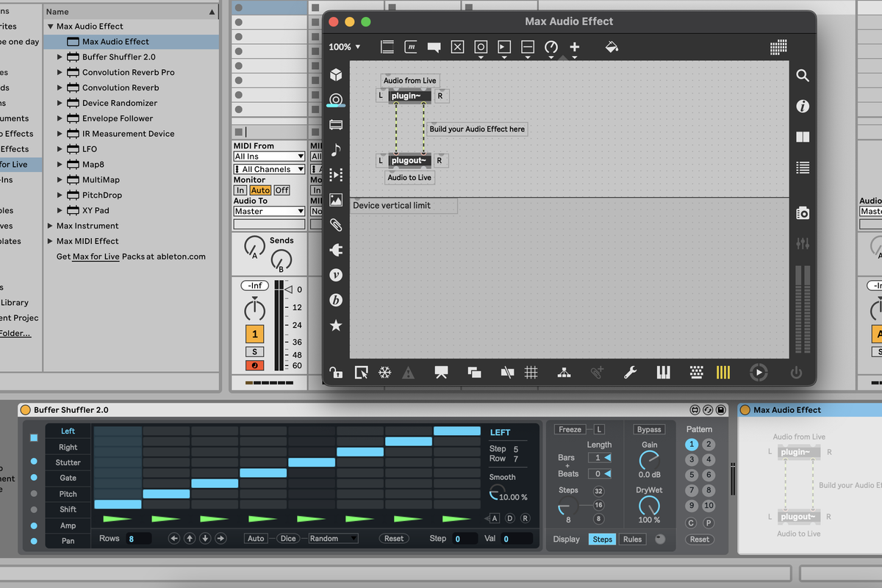The height and width of the screenshot is (588, 882).
Task: Click the paint bucket format icon
Action: coord(612,47)
